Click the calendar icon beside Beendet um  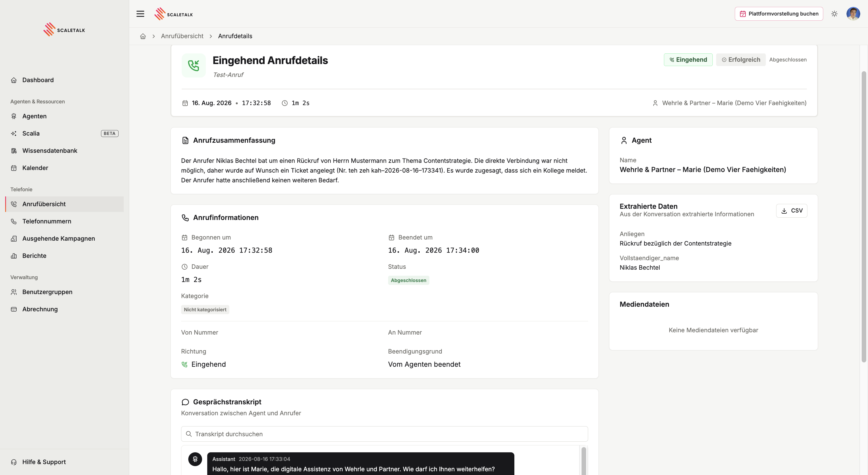coord(391,238)
